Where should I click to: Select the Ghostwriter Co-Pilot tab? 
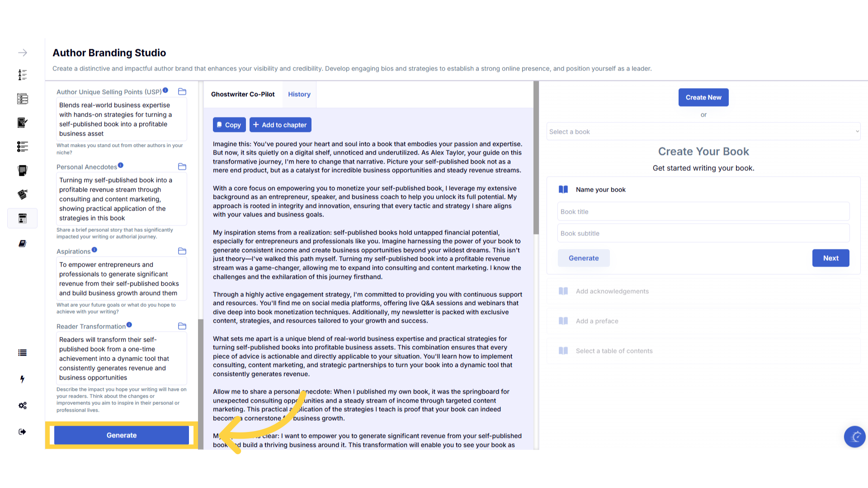click(x=243, y=94)
